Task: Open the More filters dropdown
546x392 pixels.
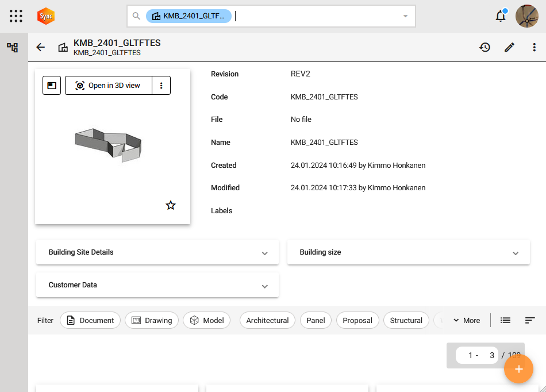Action: [x=466, y=321]
